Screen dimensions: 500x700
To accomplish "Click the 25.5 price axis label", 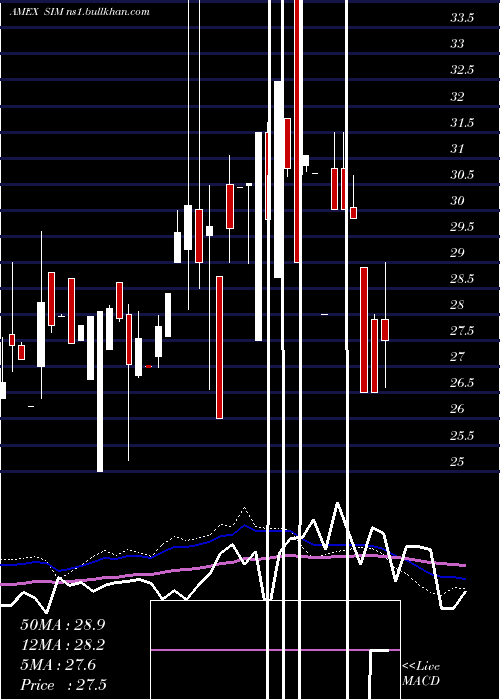I will pos(462,435).
